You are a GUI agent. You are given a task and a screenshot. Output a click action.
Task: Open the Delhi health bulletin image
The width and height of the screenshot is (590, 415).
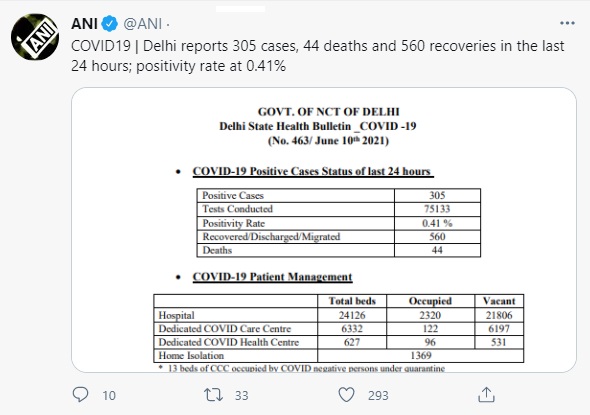[324, 230]
